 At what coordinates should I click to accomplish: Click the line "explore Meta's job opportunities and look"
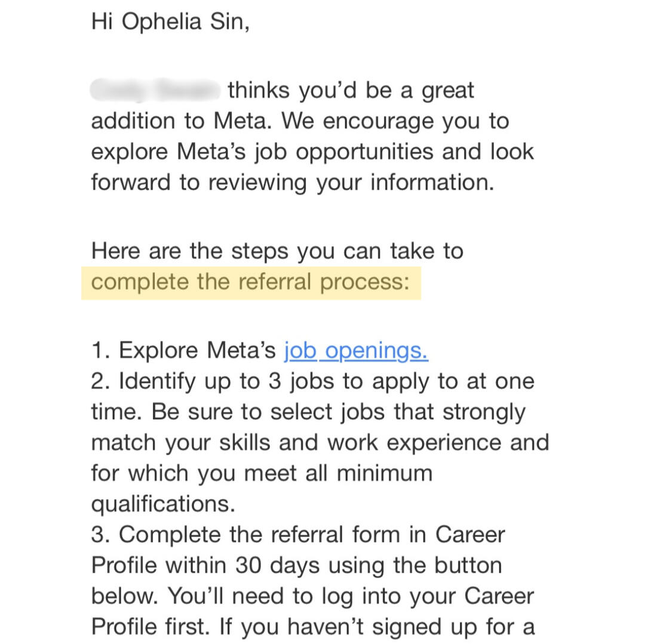[312, 152]
